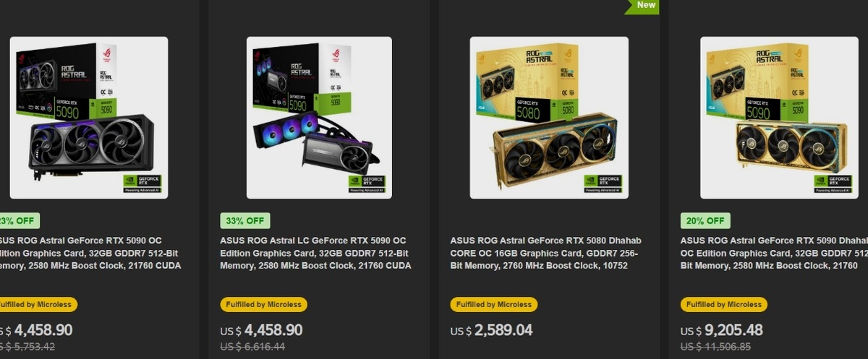
Task: Open the ASUS ROG Astral RTX 5090 OC title
Action: click(x=90, y=253)
